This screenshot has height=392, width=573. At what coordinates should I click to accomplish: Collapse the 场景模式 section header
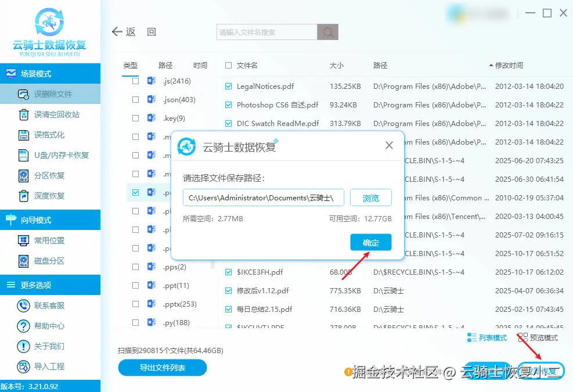pos(50,74)
